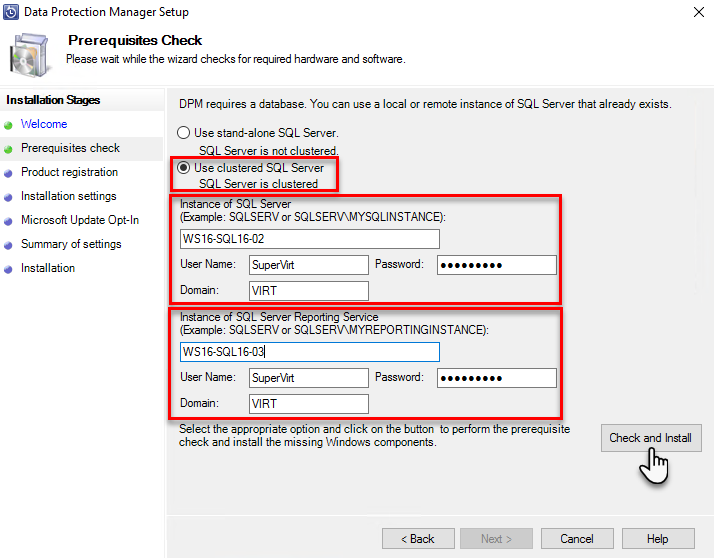The image size is (714, 558).
Task: Open the Welcome installation stage
Action: [x=44, y=124]
